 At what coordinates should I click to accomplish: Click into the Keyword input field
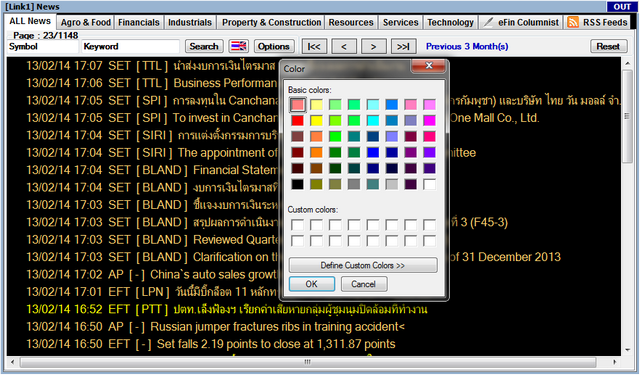(x=130, y=47)
